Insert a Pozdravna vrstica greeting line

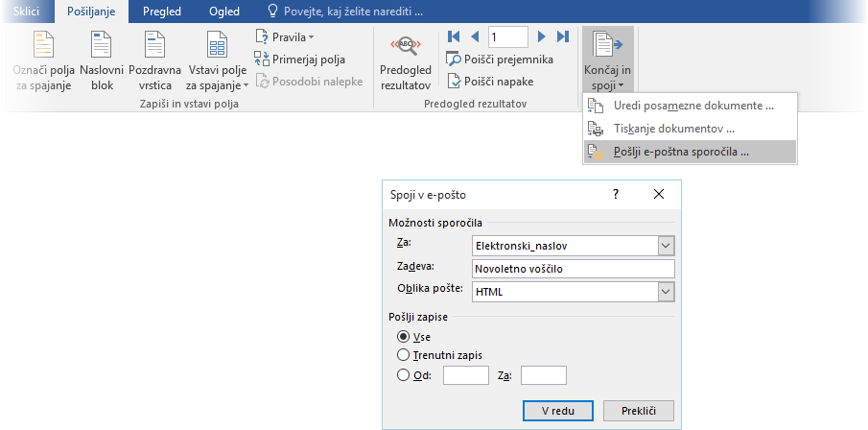(155, 61)
